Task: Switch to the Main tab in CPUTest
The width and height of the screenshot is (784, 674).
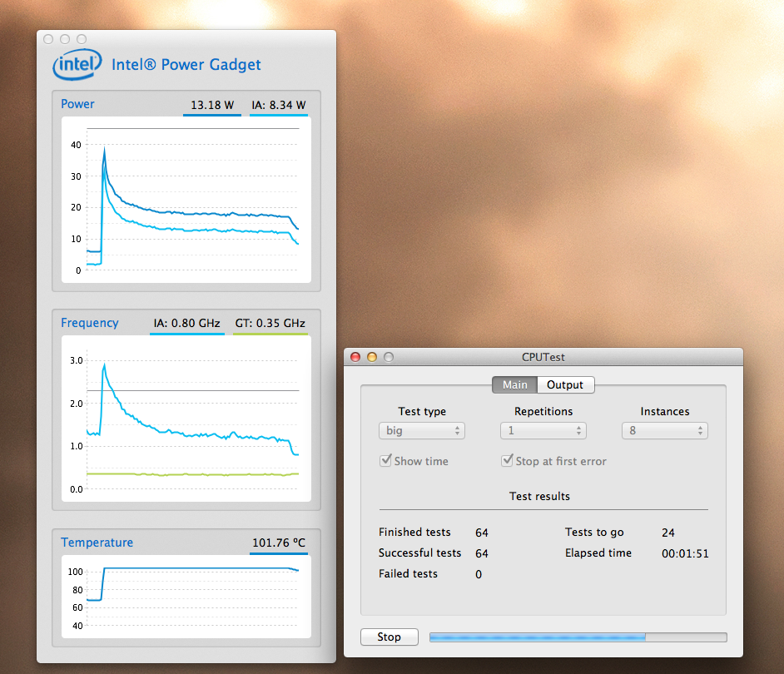Action: [514, 384]
